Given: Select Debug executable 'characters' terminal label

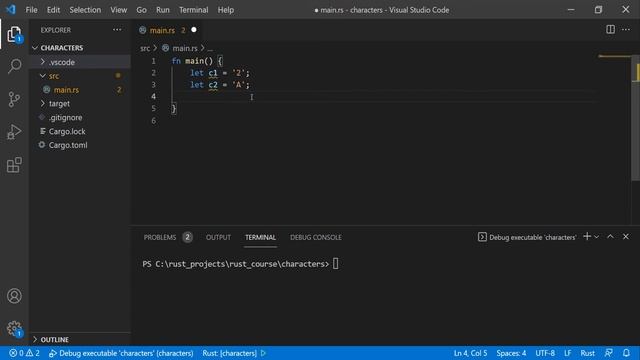Looking at the screenshot, I should tap(527, 237).
